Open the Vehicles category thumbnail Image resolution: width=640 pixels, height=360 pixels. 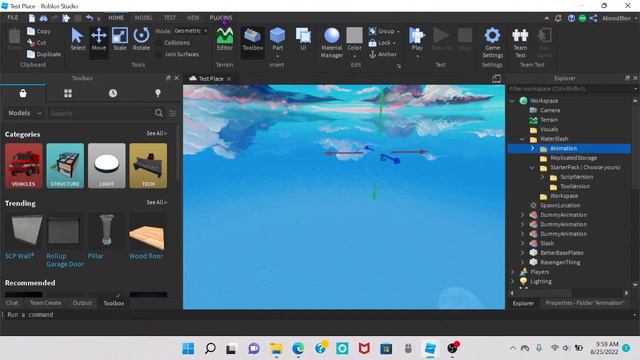tap(24, 165)
